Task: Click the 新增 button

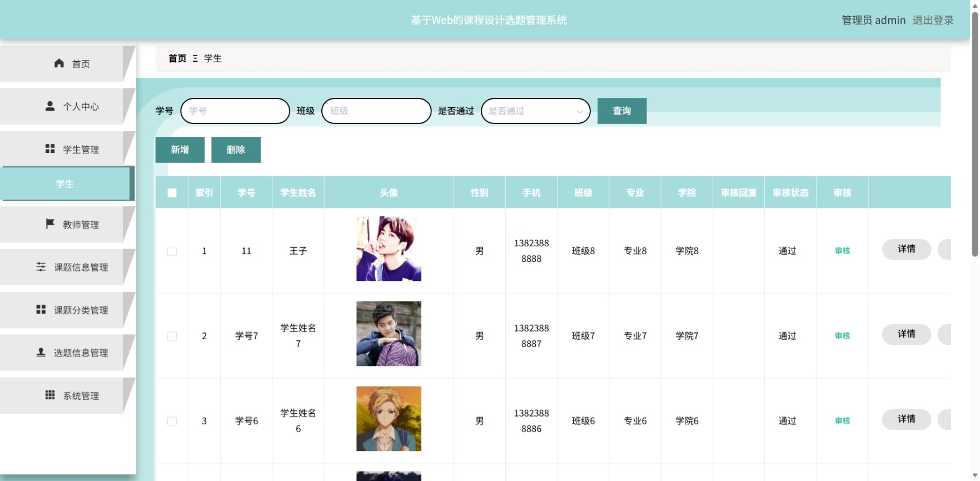Action: (x=180, y=150)
